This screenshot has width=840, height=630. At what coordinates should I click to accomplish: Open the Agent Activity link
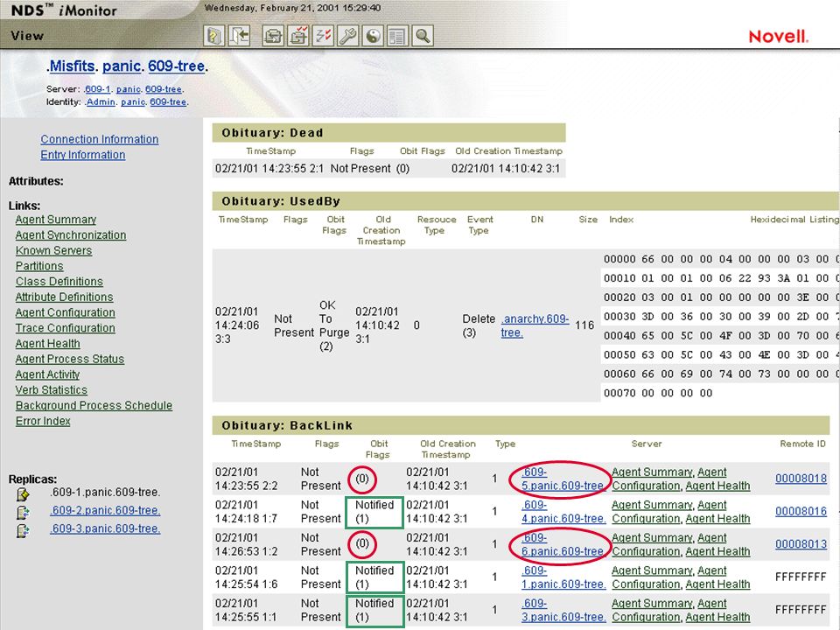[x=47, y=375]
